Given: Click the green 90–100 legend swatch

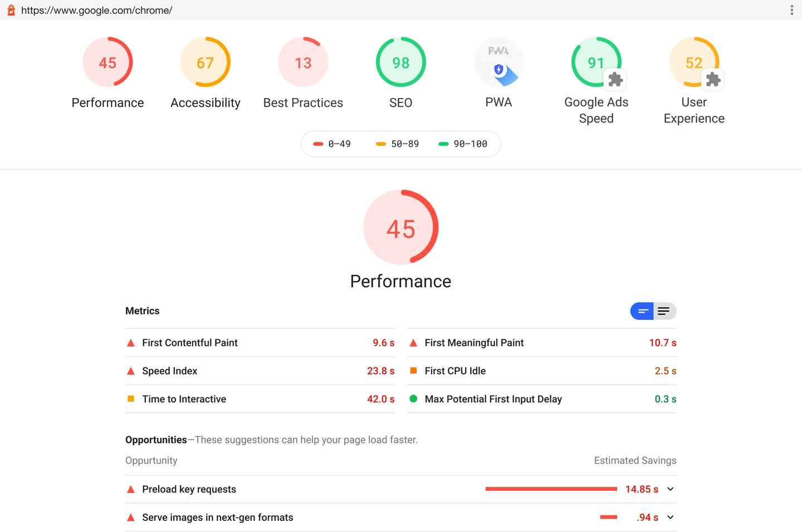Looking at the screenshot, I should 444,144.
